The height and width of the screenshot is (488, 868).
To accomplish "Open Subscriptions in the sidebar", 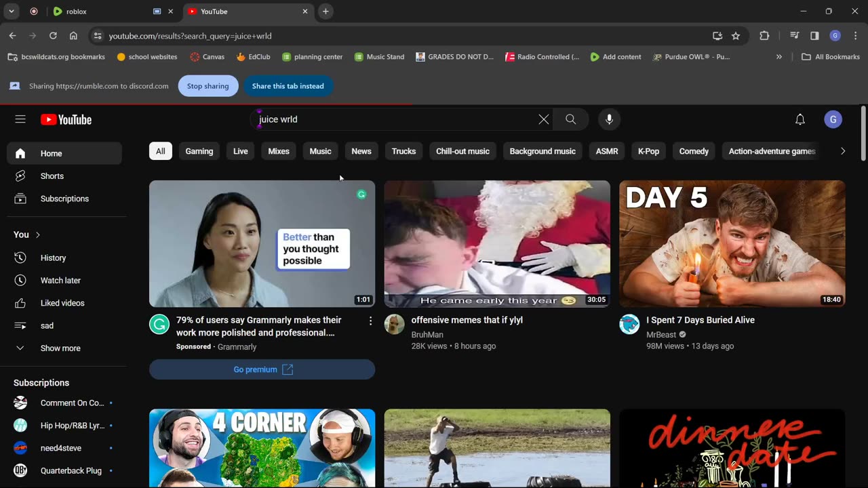I will (64, 199).
